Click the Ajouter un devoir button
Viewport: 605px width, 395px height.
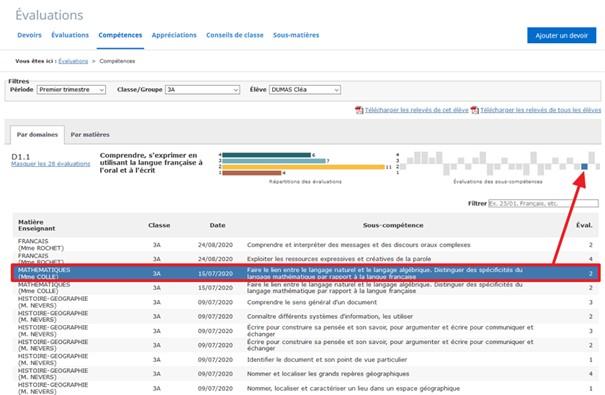pos(561,35)
